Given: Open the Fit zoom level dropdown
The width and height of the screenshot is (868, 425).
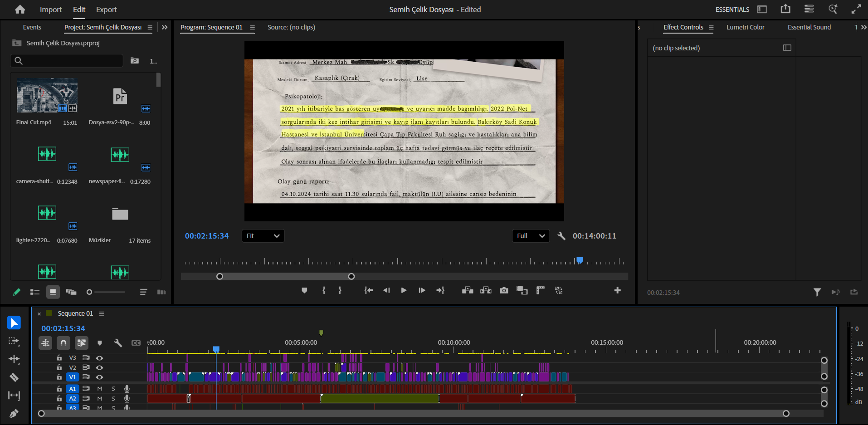Looking at the screenshot, I should click(x=263, y=236).
